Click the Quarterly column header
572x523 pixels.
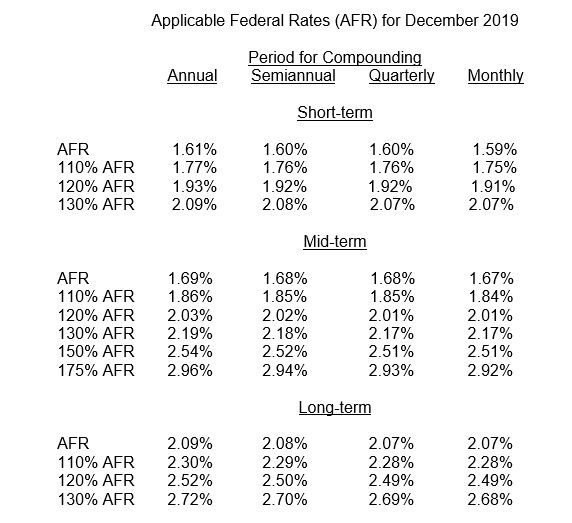point(401,76)
